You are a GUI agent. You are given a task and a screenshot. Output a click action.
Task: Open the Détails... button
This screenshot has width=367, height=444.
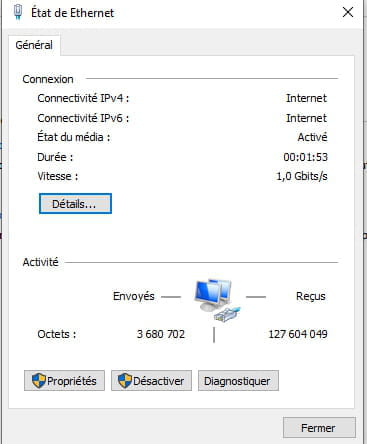(75, 204)
